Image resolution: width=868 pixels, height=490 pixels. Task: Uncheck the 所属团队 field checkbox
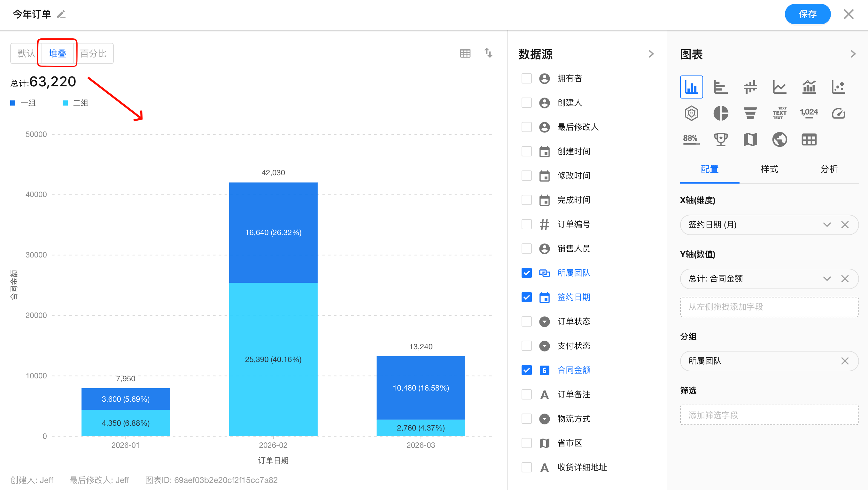click(x=526, y=273)
